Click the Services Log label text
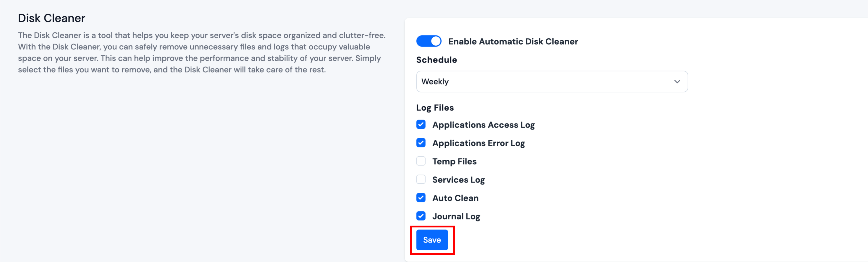The image size is (868, 262). point(458,180)
